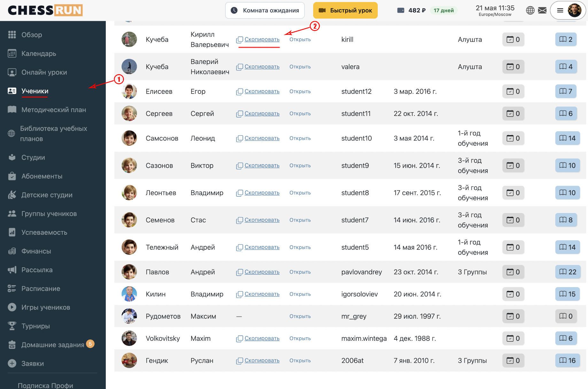Click Быстрый урок button
This screenshot has width=588, height=389.
(x=345, y=10)
